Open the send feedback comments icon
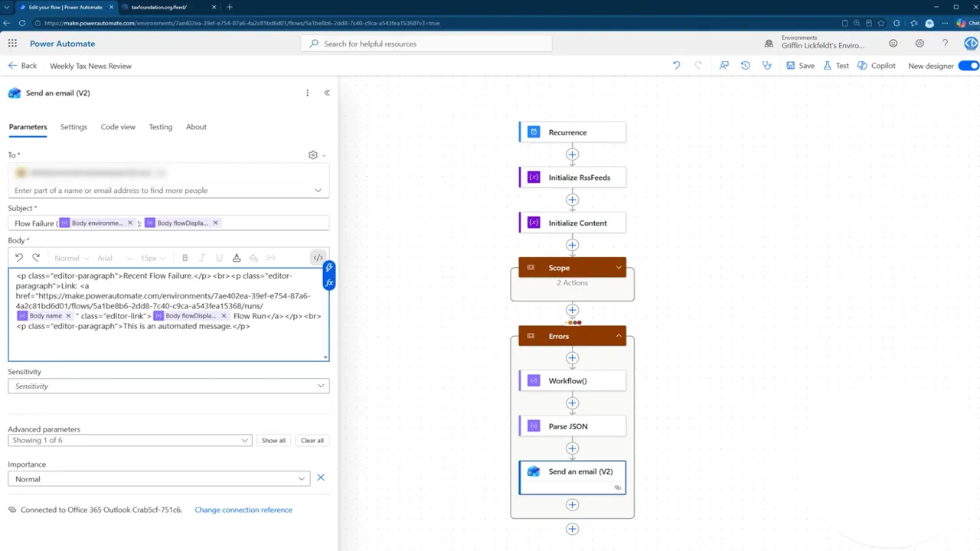 pyautogui.click(x=724, y=66)
